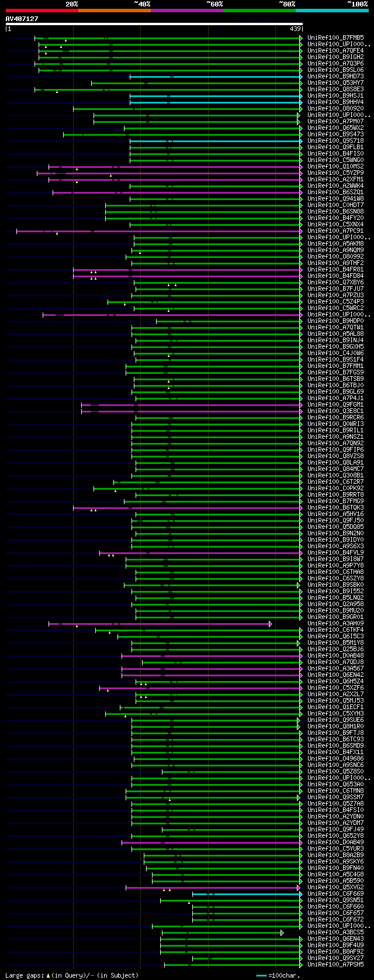Open hit UniRef100_A5AKM8
The height and width of the screenshot is (980, 374).
[x=335, y=243]
